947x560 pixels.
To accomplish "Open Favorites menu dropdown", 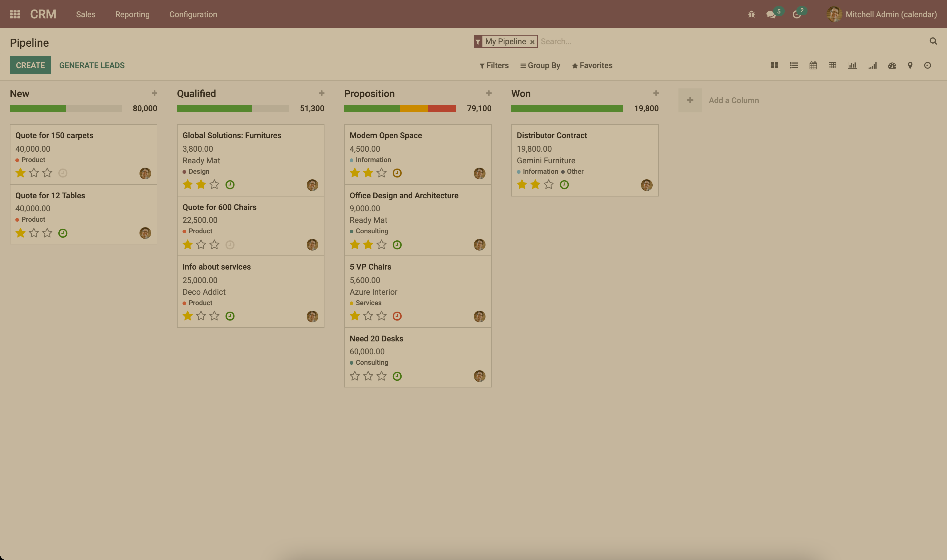I will click(591, 66).
